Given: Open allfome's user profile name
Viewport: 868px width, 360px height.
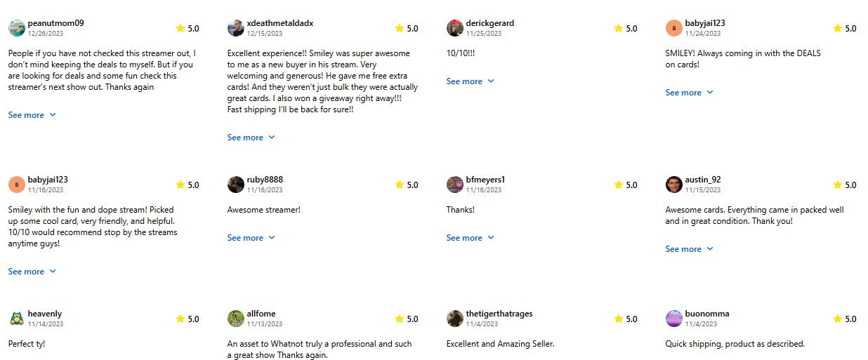Looking at the screenshot, I should pos(261,314).
